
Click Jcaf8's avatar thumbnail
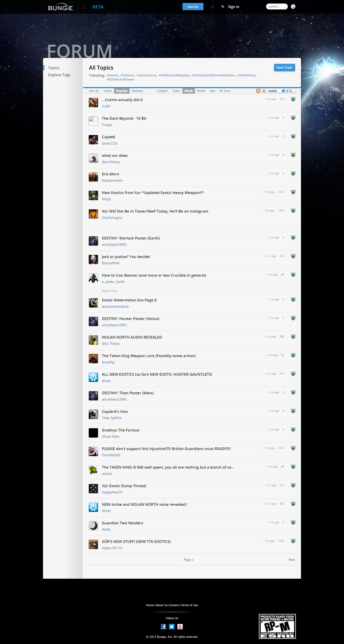tap(93, 103)
